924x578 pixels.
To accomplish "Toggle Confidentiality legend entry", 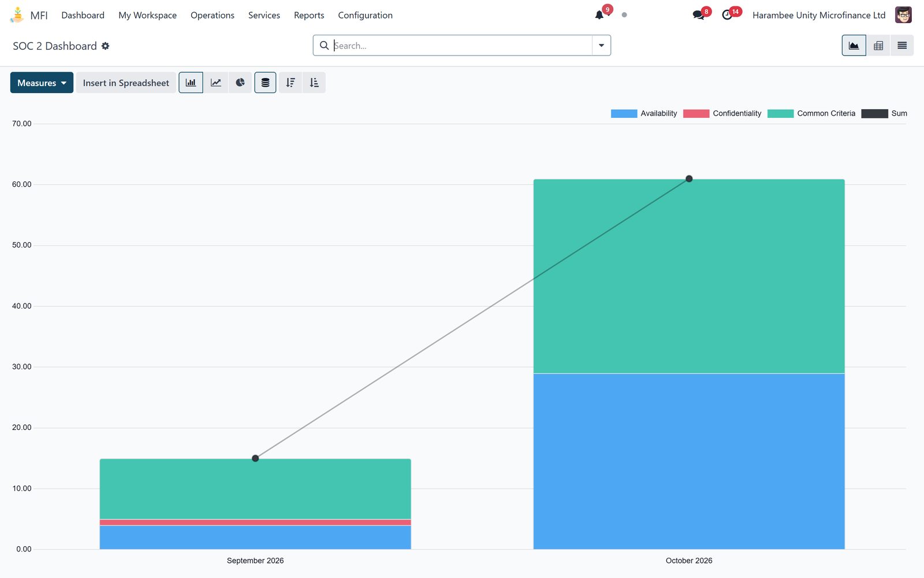I will click(x=722, y=113).
